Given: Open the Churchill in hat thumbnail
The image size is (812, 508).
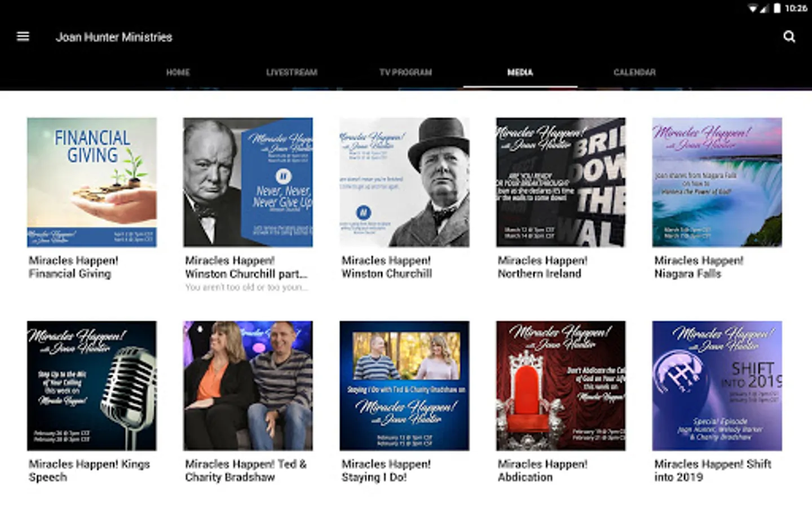Looking at the screenshot, I should coord(404,182).
